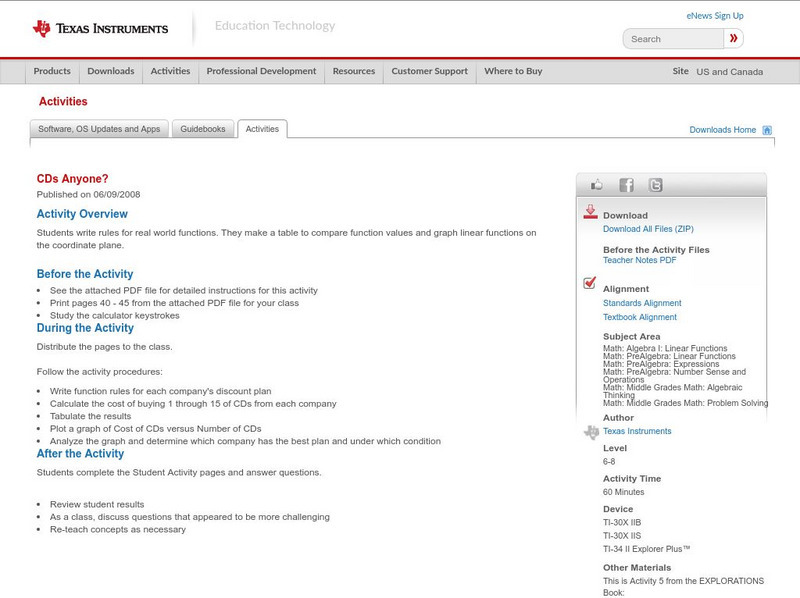The width and height of the screenshot is (800, 598).
Task: Click the eNews Sign Up link
Action: (715, 16)
